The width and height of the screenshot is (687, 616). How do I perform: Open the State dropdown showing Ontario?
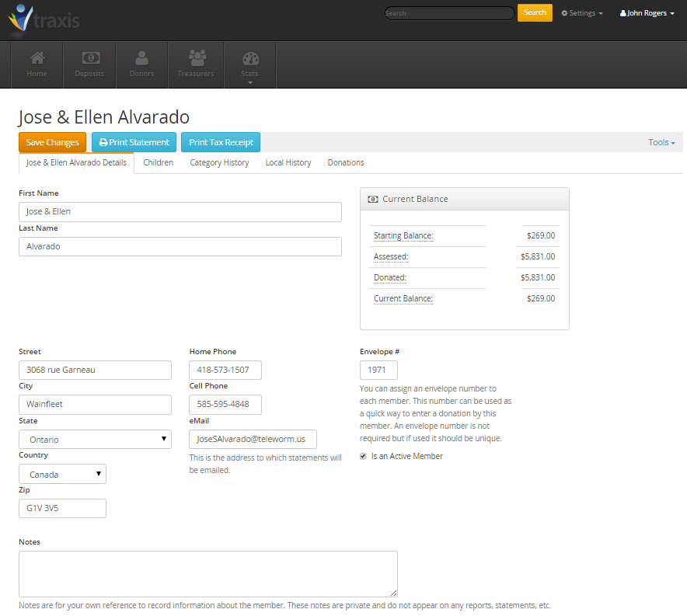click(95, 439)
